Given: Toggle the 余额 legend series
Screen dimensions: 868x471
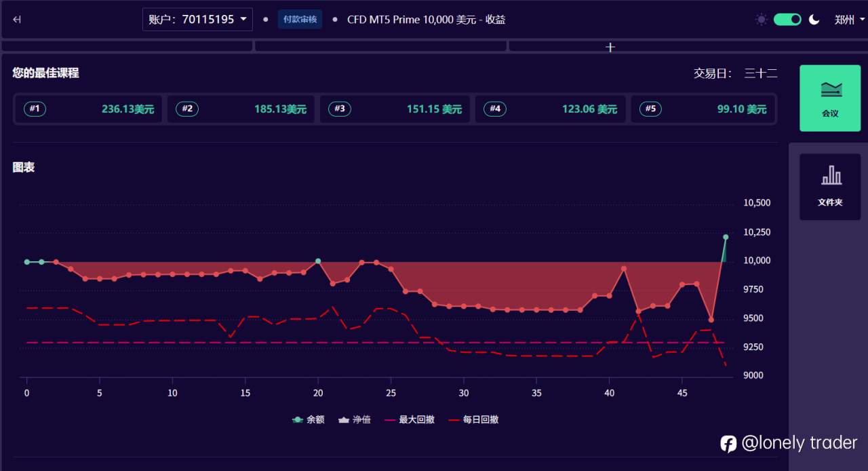Looking at the screenshot, I should pos(308,420).
